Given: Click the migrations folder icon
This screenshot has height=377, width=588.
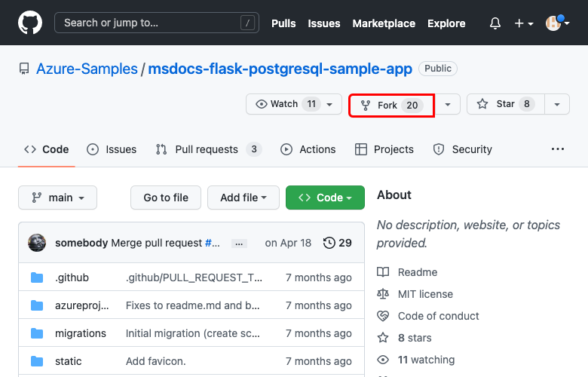Looking at the screenshot, I should pos(37,333).
